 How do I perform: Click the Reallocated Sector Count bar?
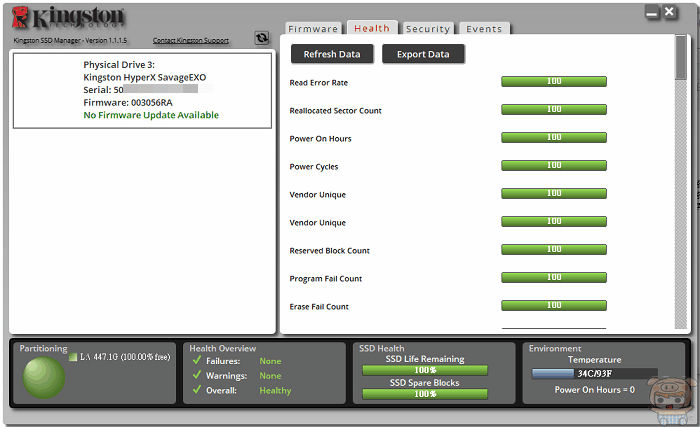point(554,109)
